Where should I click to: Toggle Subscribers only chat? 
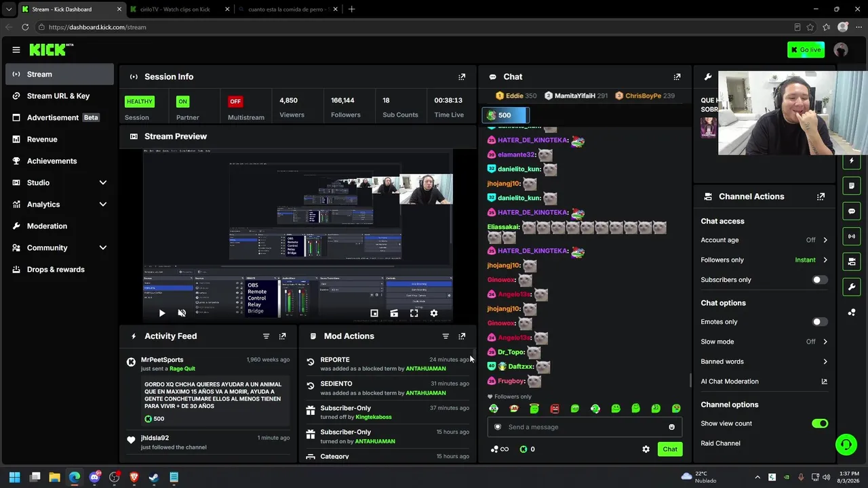click(820, 280)
